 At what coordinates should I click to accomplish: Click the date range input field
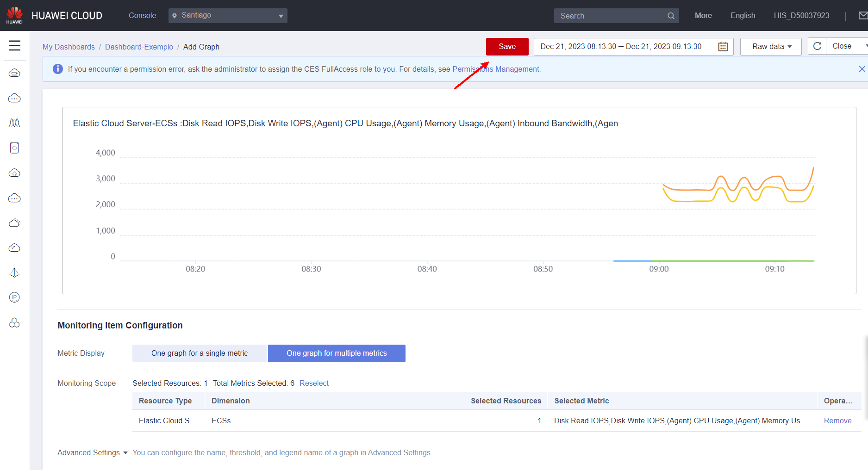pyautogui.click(x=621, y=47)
